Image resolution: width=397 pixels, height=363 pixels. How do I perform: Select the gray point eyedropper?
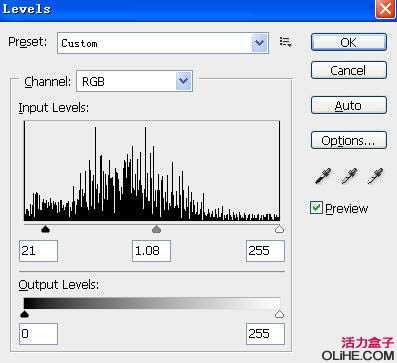(x=349, y=176)
